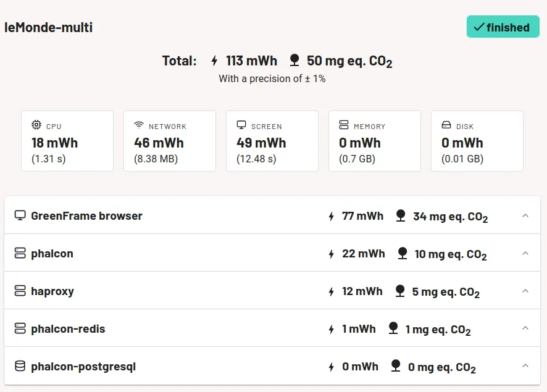The height and width of the screenshot is (392, 547).
Task: Click the Disk drive icon
Action: 446,125
